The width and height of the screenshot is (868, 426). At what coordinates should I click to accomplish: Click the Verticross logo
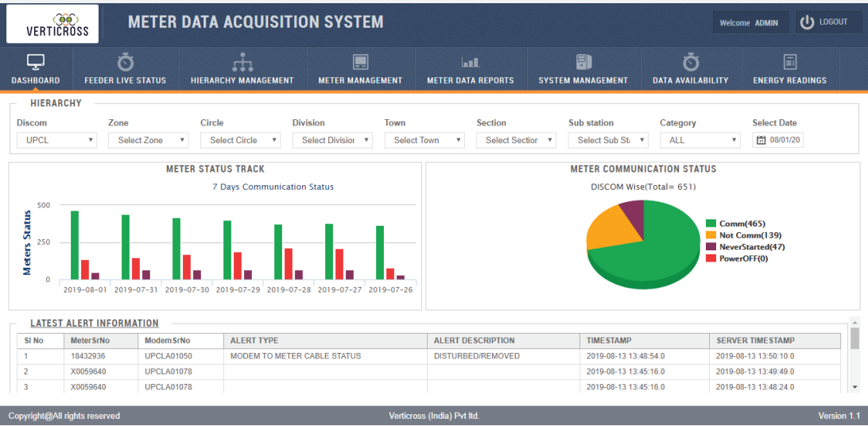point(52,24)
